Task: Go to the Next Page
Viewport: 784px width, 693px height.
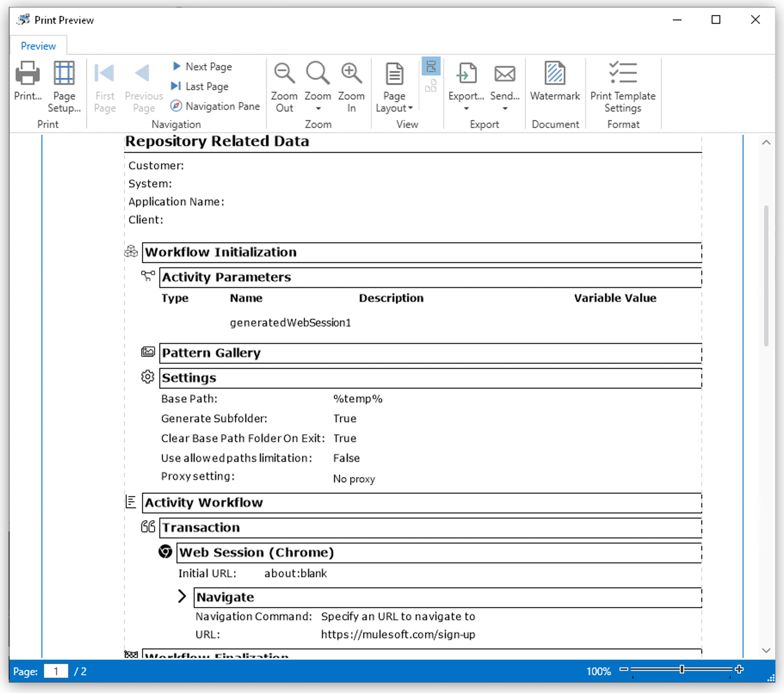Action: [203, 67]
